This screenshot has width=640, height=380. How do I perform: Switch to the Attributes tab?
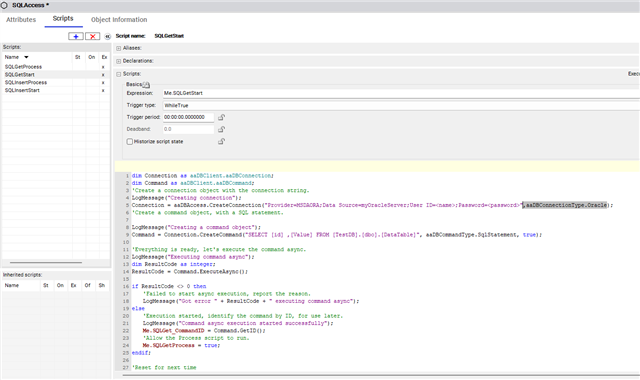pos(21,20)
